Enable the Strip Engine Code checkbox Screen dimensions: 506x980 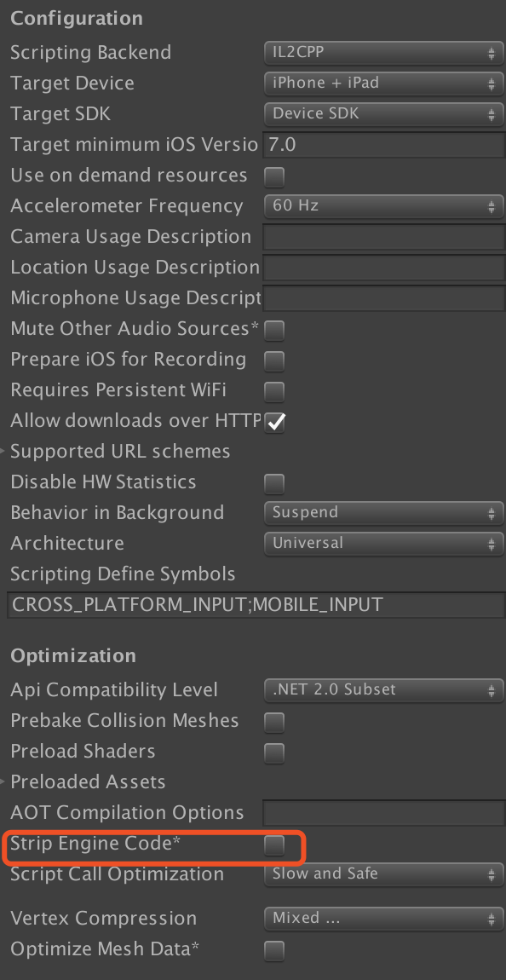point(274,845)
